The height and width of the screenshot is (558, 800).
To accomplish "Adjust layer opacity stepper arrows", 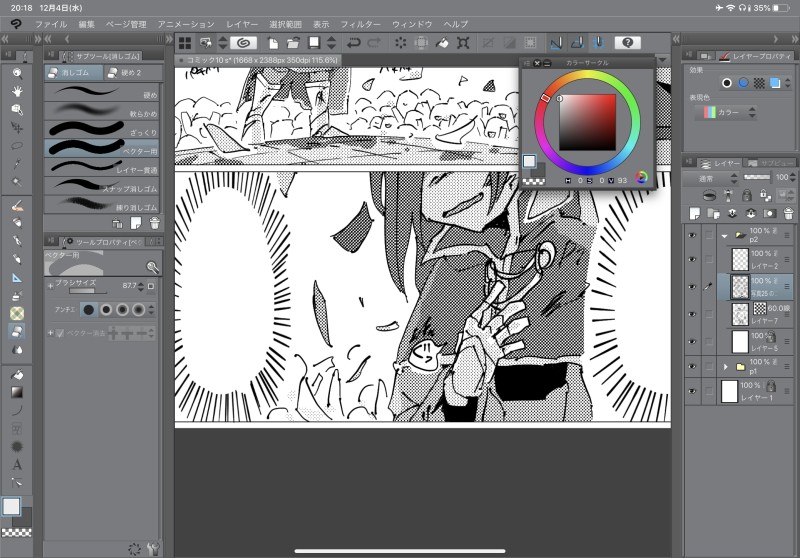I will pos(792,177).
